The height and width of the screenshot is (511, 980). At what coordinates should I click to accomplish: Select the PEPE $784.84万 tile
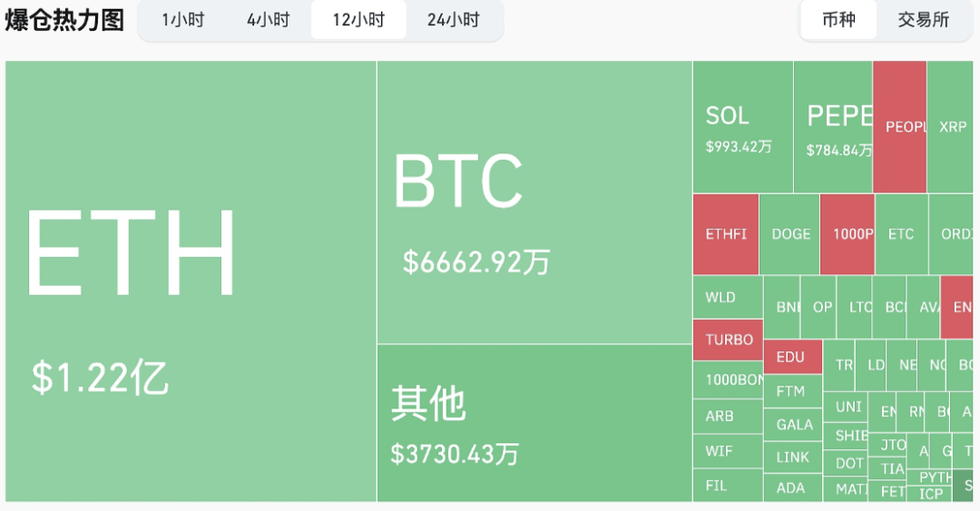pos(833,127)
